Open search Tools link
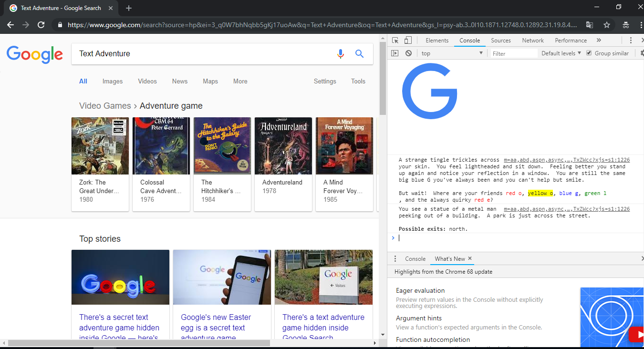The width and height of the screenshot is (644, 349). 358,82
